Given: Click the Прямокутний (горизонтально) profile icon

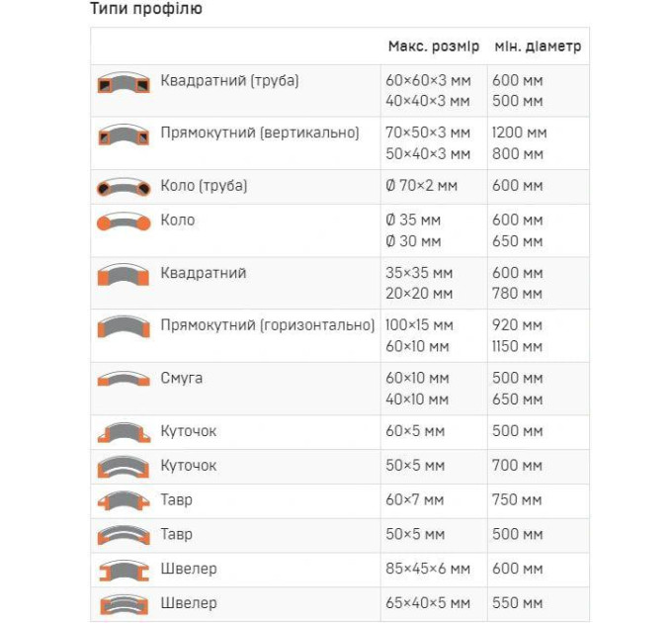Looking at the screenshot, I should pyautogui.click(x=124, y=327).
